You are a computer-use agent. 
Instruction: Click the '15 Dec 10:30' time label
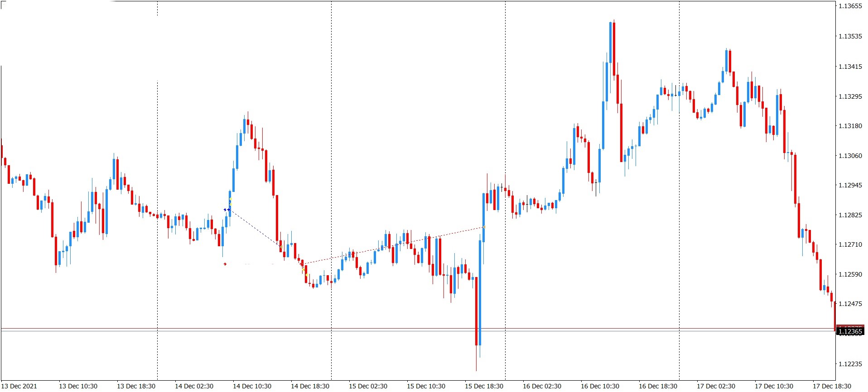426,386
